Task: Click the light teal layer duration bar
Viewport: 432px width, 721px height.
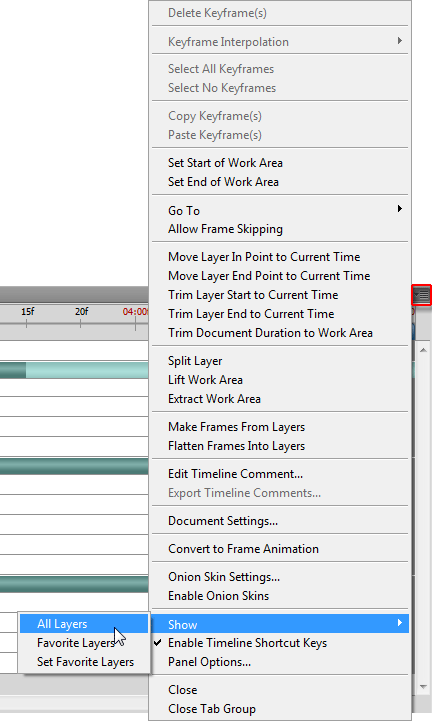Action: pos(87,370)
